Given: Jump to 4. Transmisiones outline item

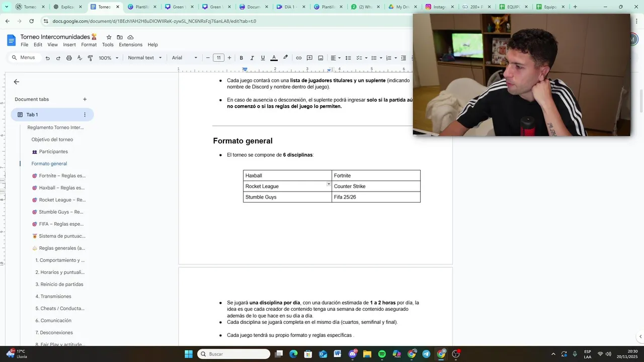Looking at the screenshot, I should click(53, 297).
